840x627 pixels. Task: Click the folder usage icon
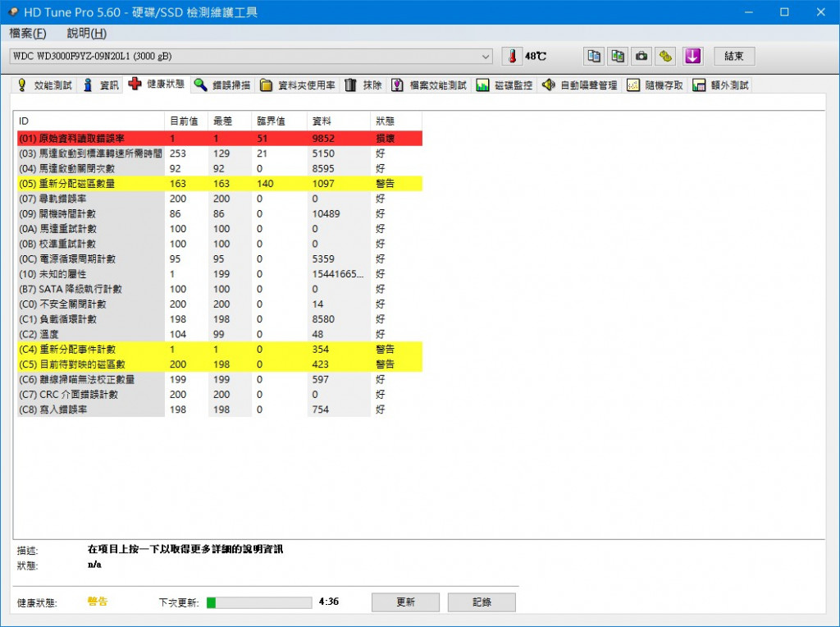266,85
